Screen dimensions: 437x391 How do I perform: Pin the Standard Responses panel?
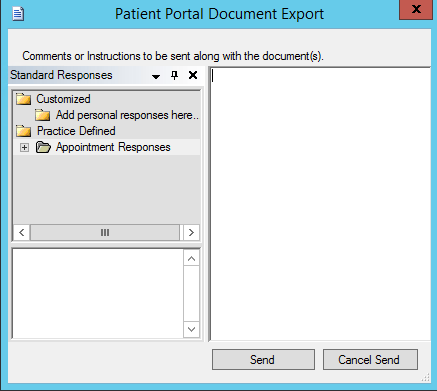click(174, 75)
